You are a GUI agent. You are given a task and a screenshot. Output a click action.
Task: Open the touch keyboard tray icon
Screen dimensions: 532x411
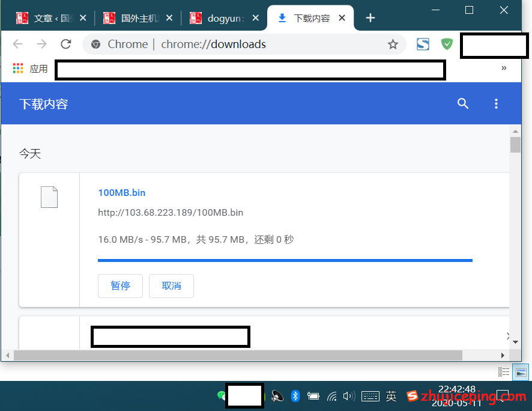pos(370,396)
